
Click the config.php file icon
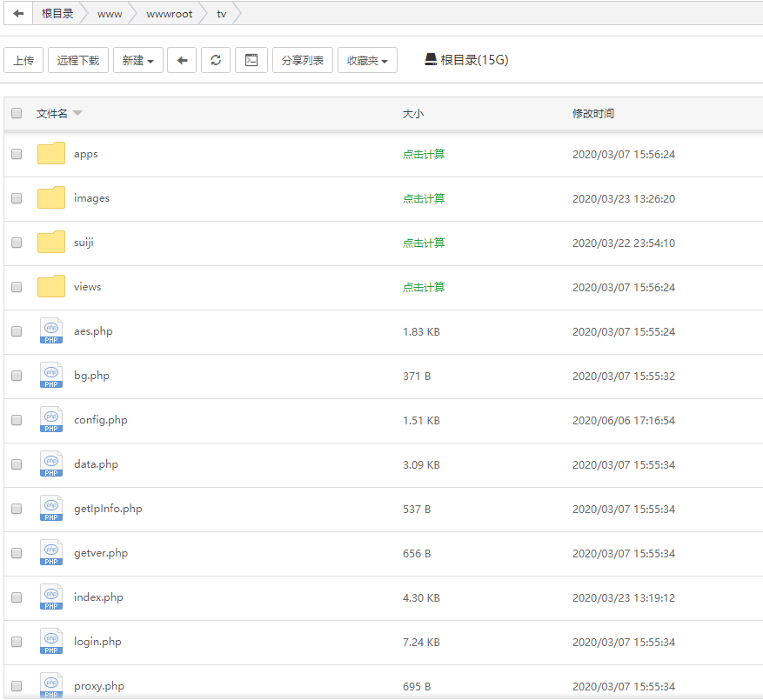pos(51,419)
